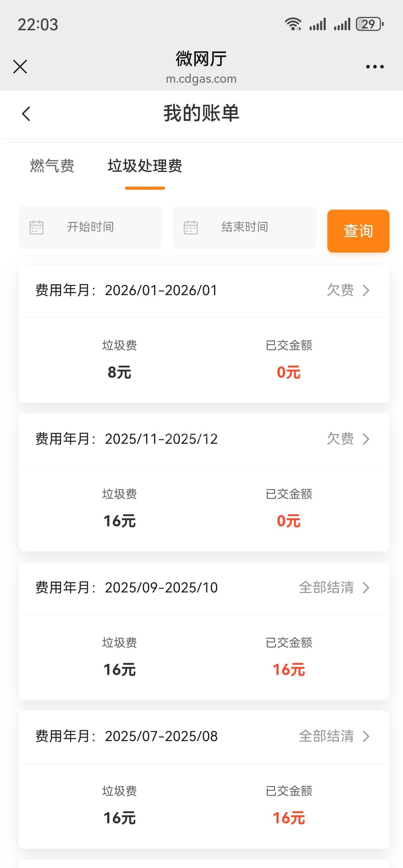This screenshot has width=403, height=868.
Task: Tap the m.cdgas.com address text
Action: click(201, 79)
